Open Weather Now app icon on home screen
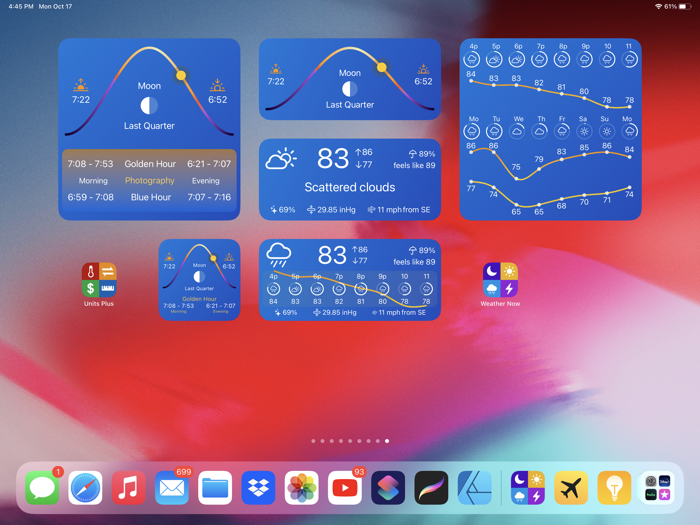 (x=500, y=280)
